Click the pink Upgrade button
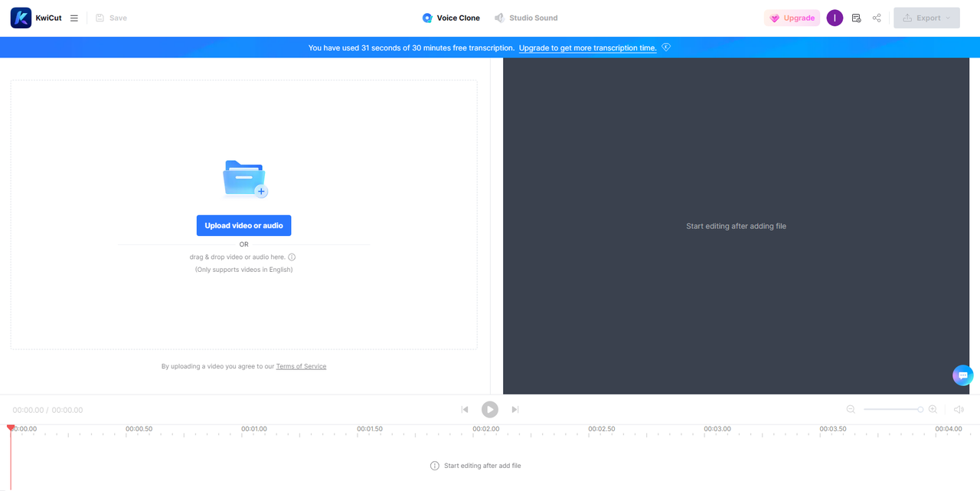 [792, 18]
